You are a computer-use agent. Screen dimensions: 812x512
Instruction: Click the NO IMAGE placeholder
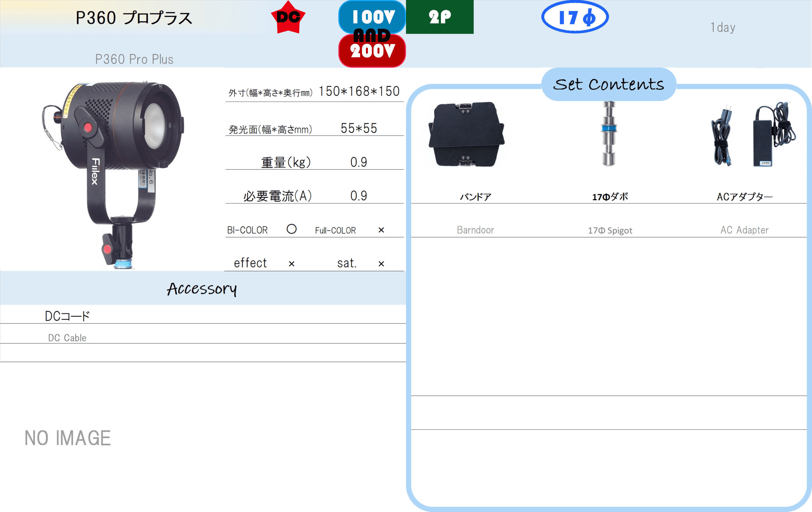click(68, 438)
